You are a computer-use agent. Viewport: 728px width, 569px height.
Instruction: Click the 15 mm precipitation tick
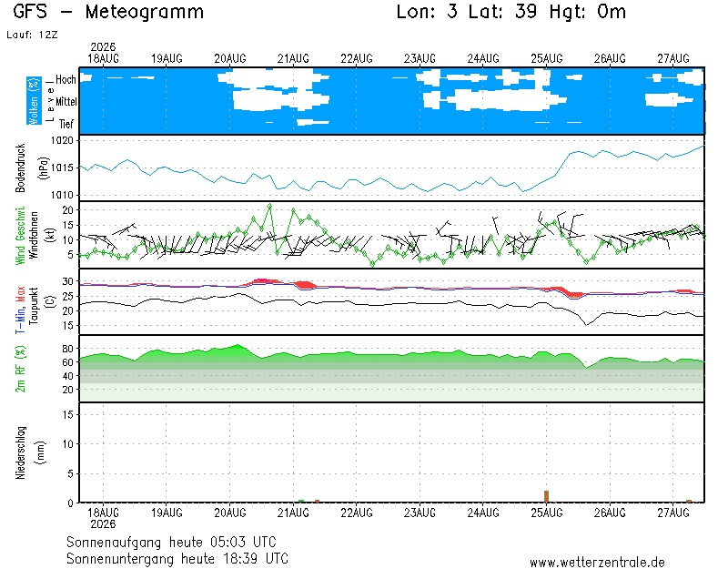coord(68,414)
